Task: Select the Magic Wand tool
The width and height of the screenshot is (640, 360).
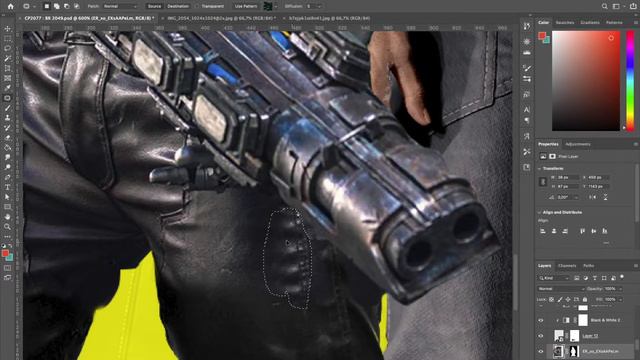Action: tap(7, 58)
